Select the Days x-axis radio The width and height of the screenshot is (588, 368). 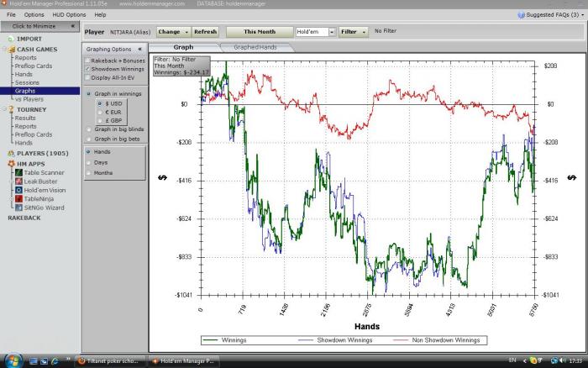pyautogui.click(x=88, y=162)
